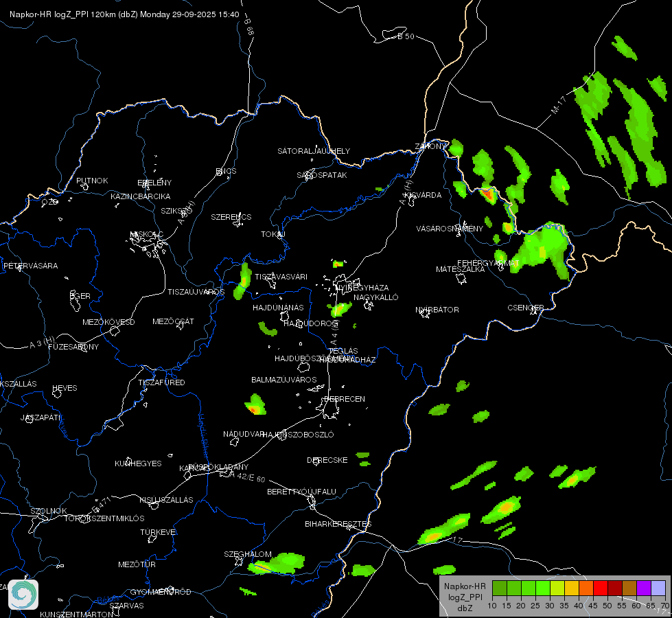Click the swirl logo icon in the corner
Screen dimensions: 672x618
[23, 595]
